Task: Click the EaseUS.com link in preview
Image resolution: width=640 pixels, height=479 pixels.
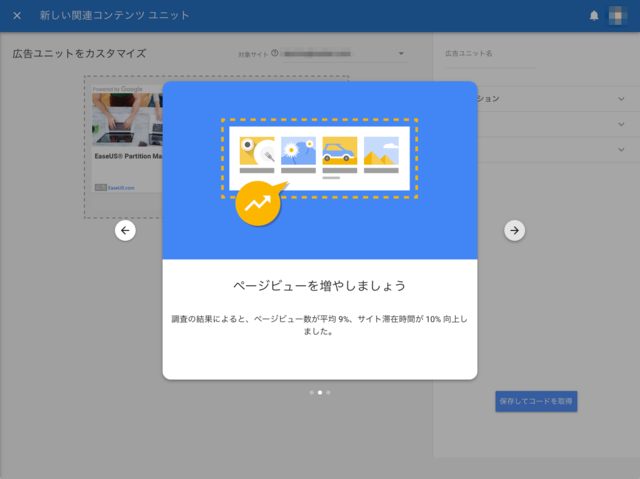Action: 121,188
